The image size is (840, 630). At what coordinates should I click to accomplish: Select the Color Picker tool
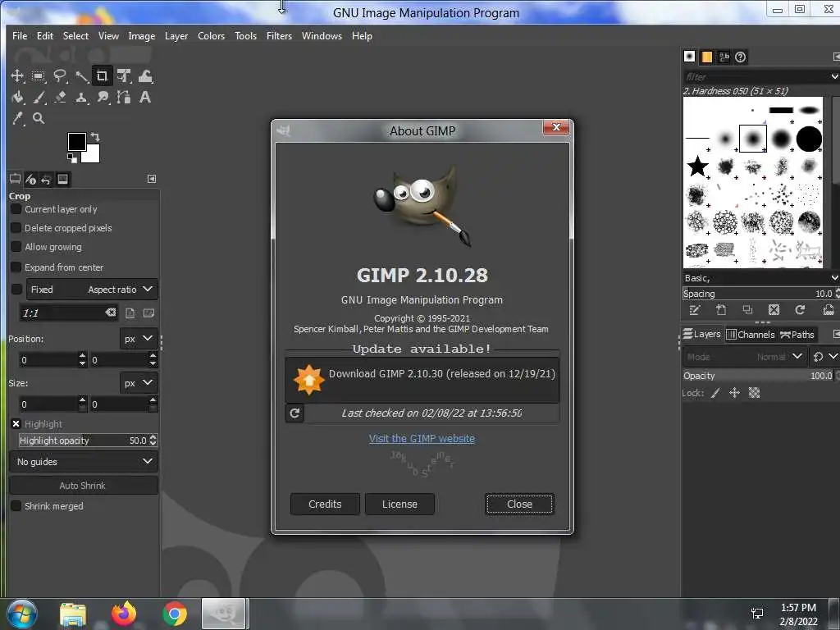pos(18,118)
